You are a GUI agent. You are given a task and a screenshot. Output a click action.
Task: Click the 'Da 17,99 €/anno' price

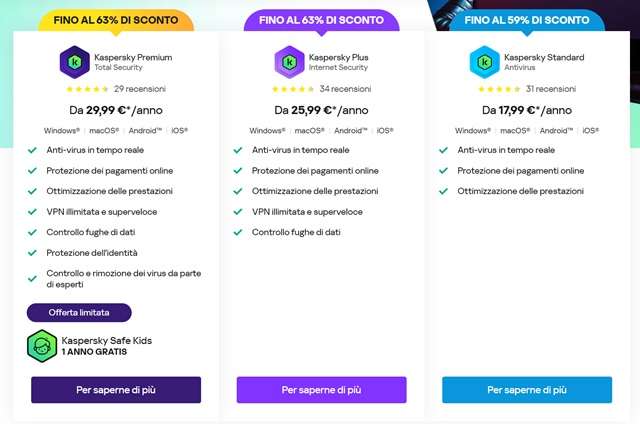coord(526,111)
